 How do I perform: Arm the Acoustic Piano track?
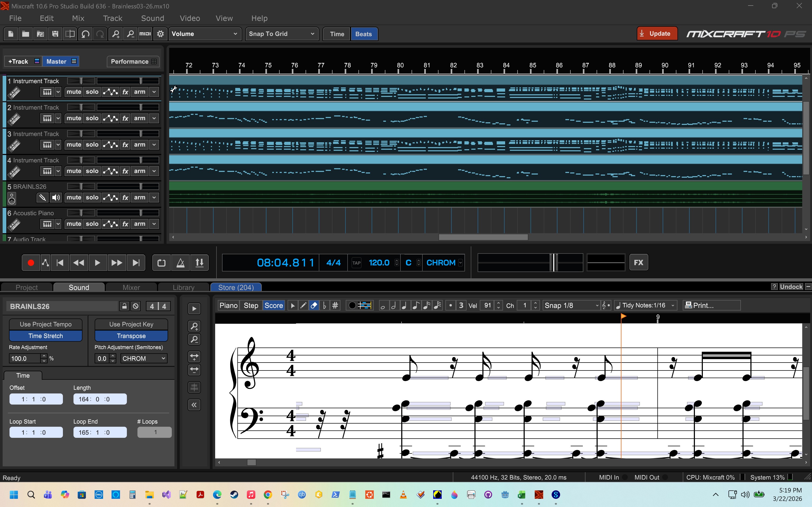pyautogui.click(x=140, y=224)
